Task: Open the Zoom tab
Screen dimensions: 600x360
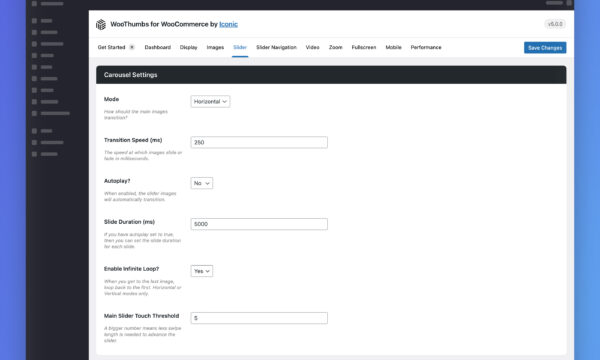Action: (x=336, y=47)
